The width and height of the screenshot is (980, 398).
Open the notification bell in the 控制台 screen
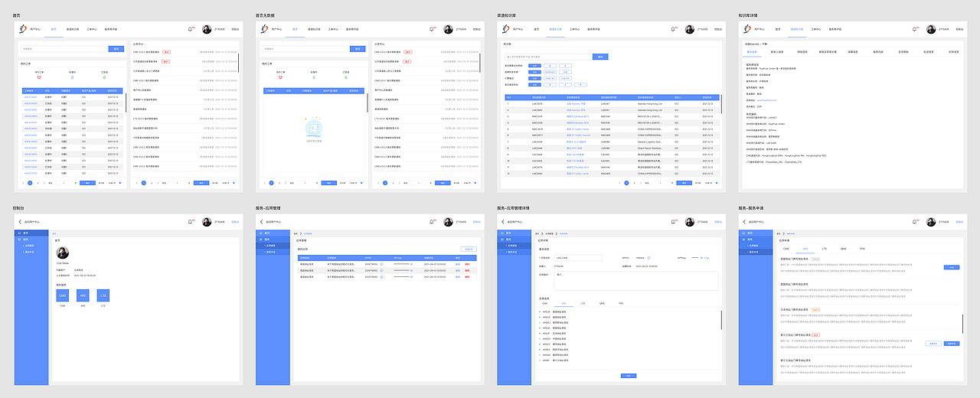pos(190,222)
